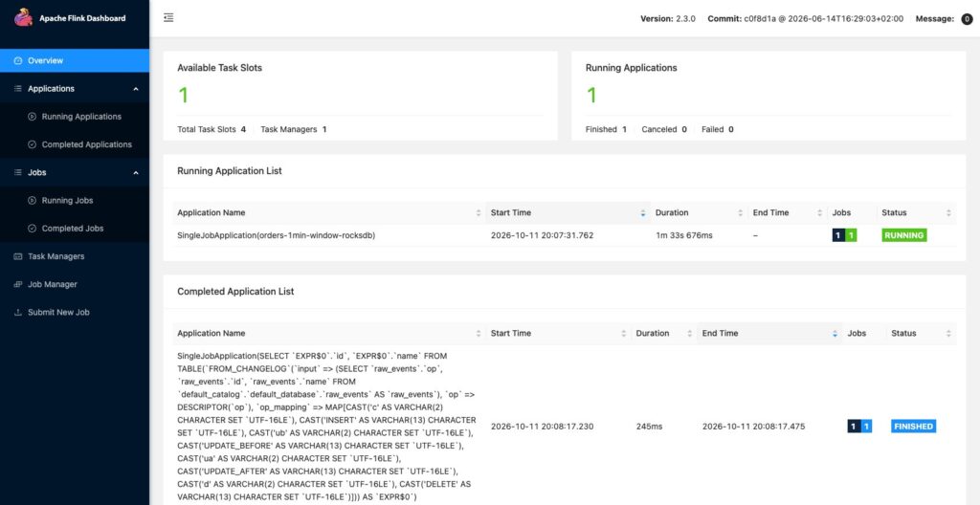Click the blue FINISHED status badge

913,427
